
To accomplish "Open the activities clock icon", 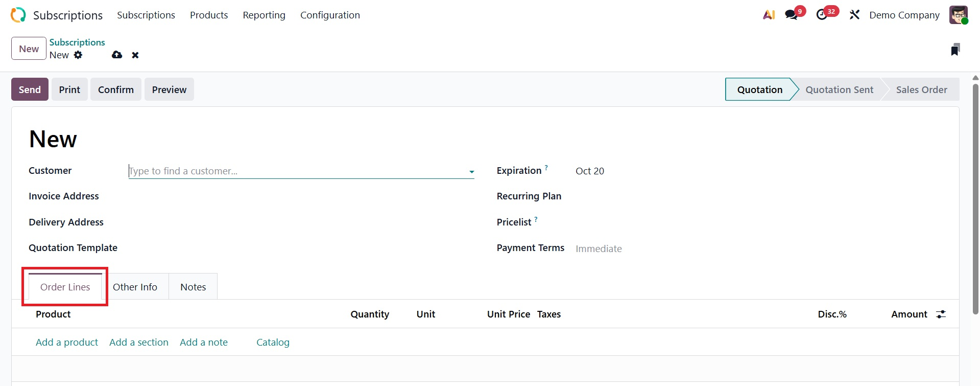I will tap(822, 15).
